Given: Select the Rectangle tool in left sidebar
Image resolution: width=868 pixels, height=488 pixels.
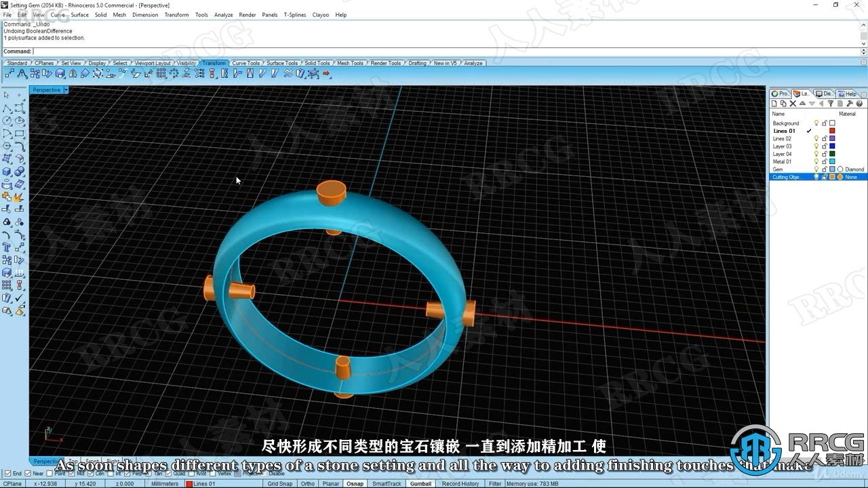Looking at the screenshot, I should pyautogui.click(x=20, y=133).
